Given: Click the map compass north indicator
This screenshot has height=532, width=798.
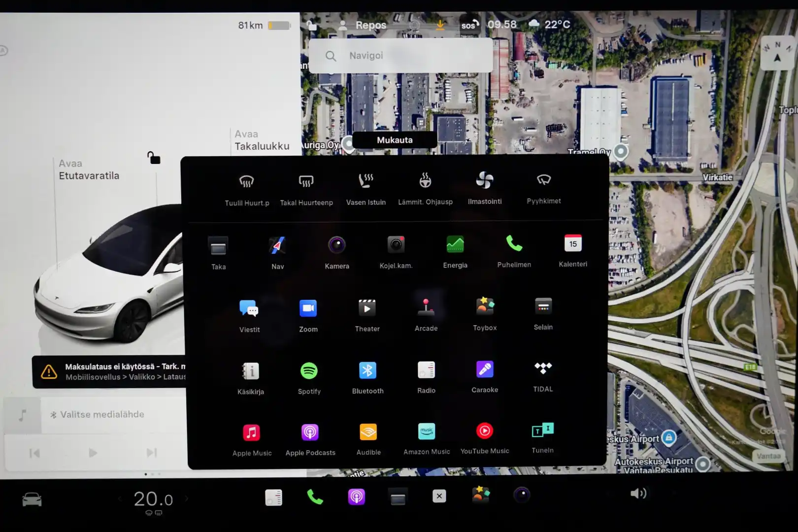Looking at the screenshot, I should point(777,53).
